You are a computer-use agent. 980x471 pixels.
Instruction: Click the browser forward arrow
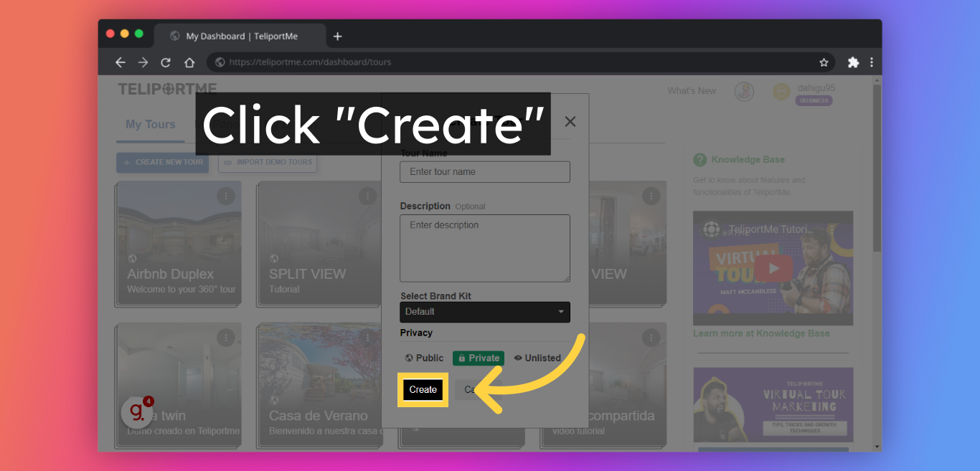coord(143,62)
